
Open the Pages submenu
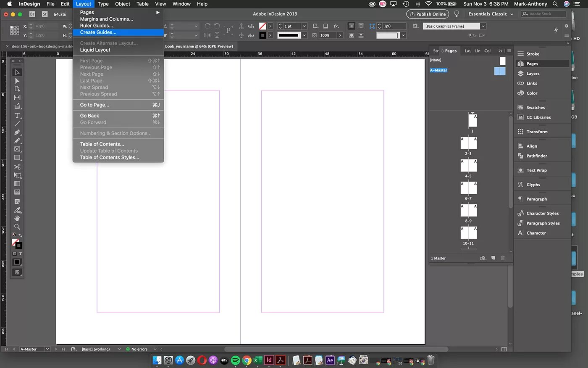coord(118,13)
